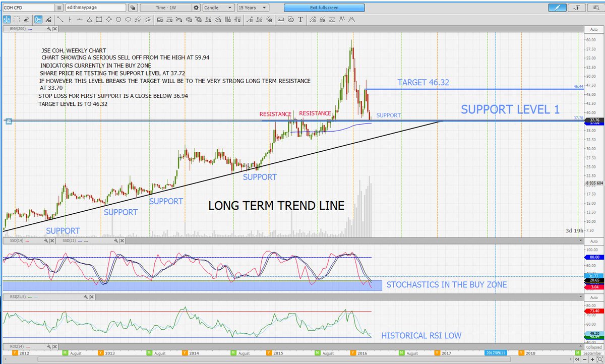Toggle the drawing pencil mode button
The image size is (605, 364).
point(557,8)
